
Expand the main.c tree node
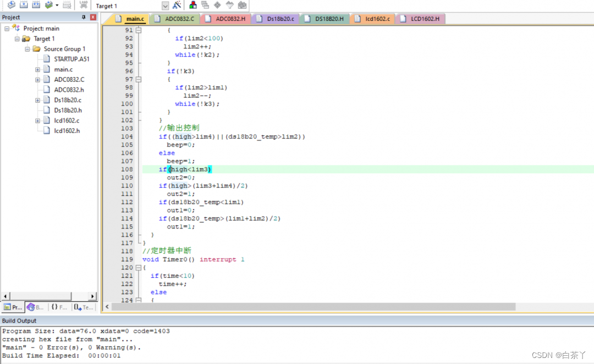pyautogui.click(x=37, y=70)
